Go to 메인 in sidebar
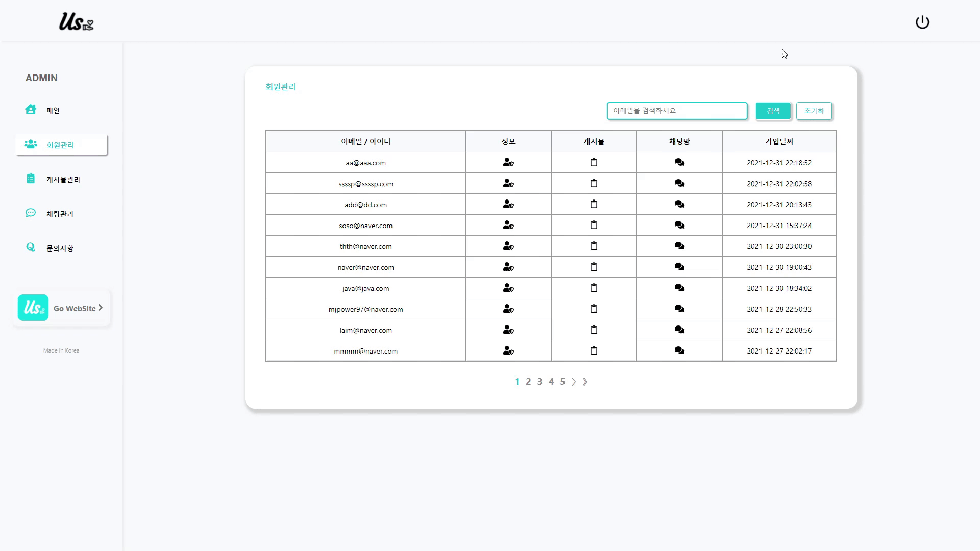The width and height of the screenshot is (980, 551). [x=61, y=110]
